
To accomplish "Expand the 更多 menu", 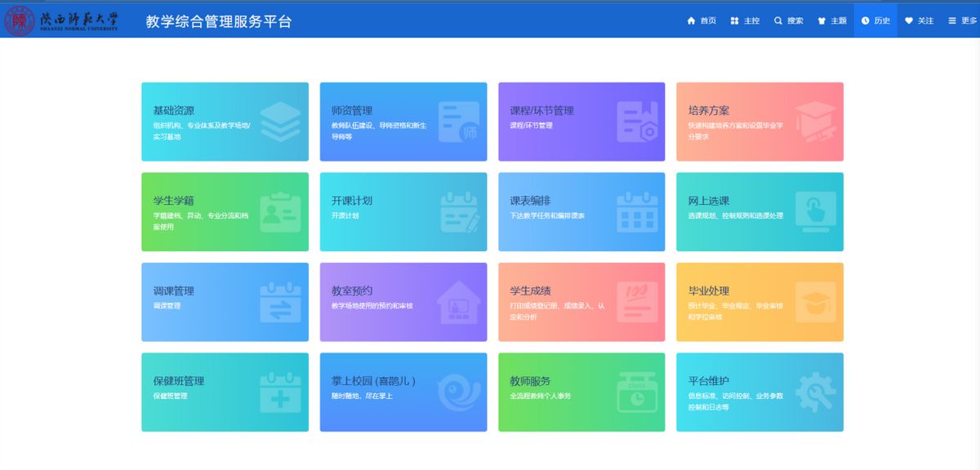I will pyautogui.click(x=962, y=21).
